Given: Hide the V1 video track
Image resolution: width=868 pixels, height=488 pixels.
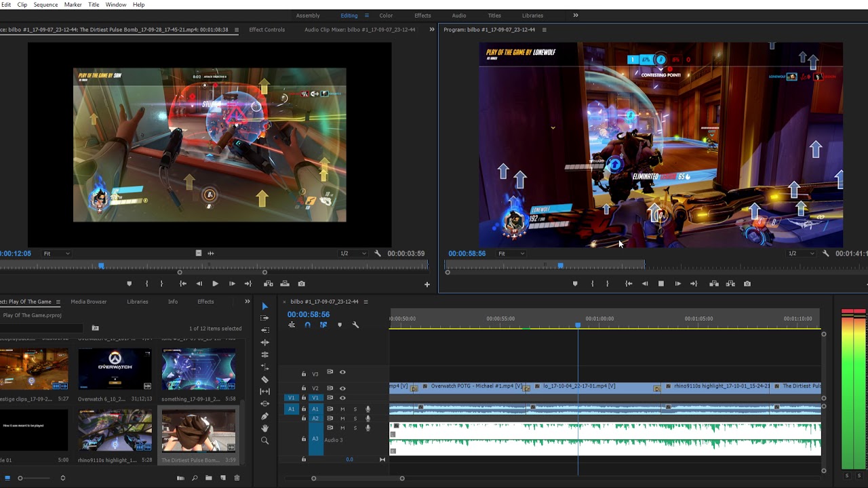Looking at the screenshot, I should point(342,398).
